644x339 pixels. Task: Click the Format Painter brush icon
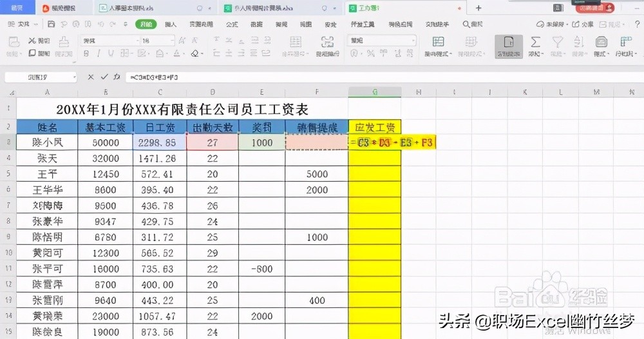click(x=64, y=41)
